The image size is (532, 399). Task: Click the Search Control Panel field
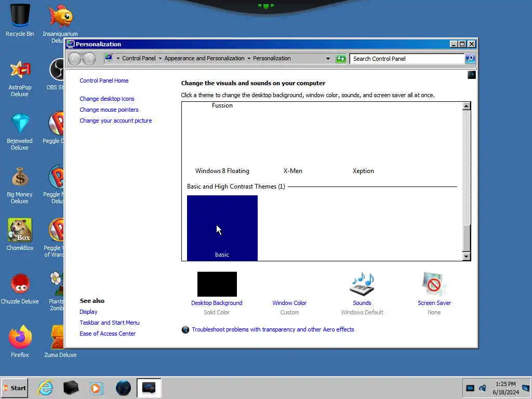click(406, 59)
